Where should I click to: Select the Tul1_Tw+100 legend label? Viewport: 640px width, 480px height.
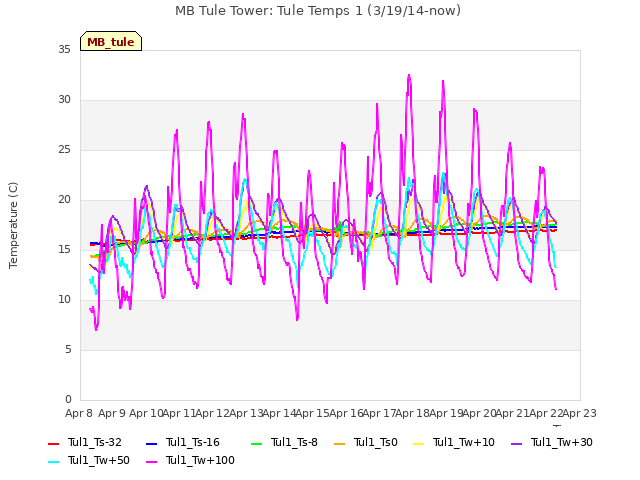point(200,460)
